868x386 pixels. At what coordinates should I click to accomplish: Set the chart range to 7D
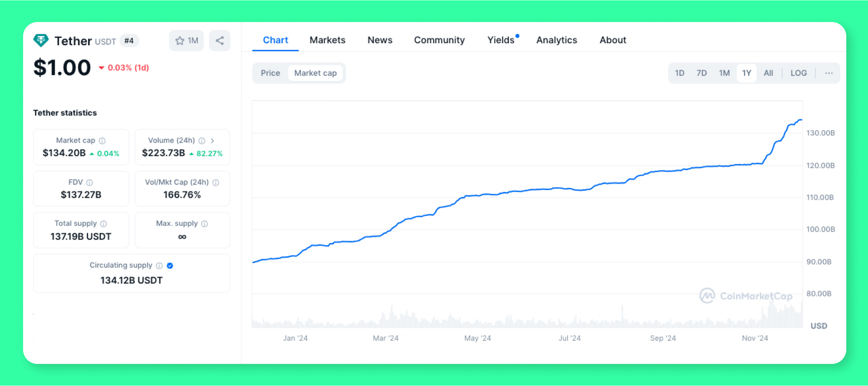click(x=702, y=73)
